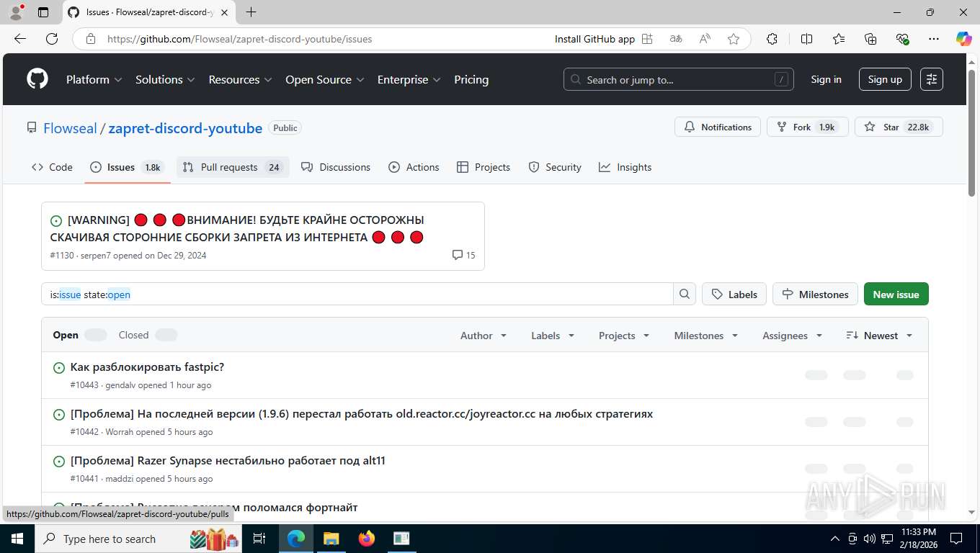This screenshot has height=553, width=980.
Task: Open Labels button beside search
Action: pyautogui.click(x=734, y=294)
